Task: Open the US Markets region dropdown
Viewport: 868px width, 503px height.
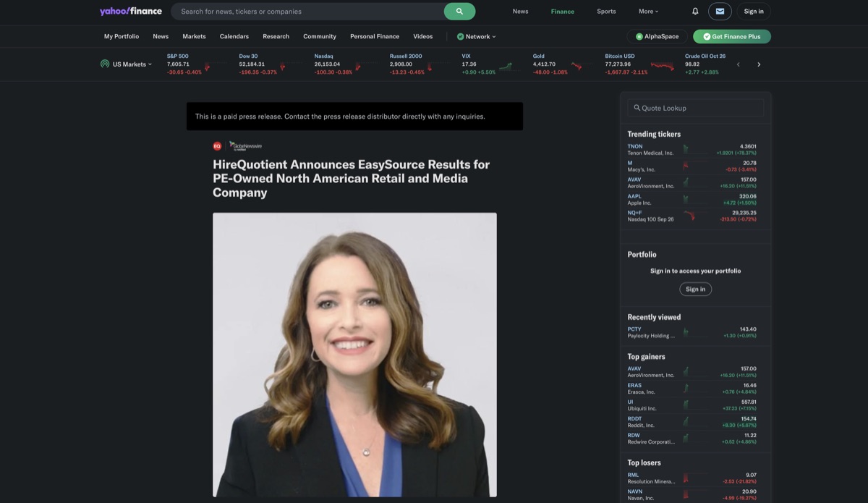Action: (x=132, y=64)
